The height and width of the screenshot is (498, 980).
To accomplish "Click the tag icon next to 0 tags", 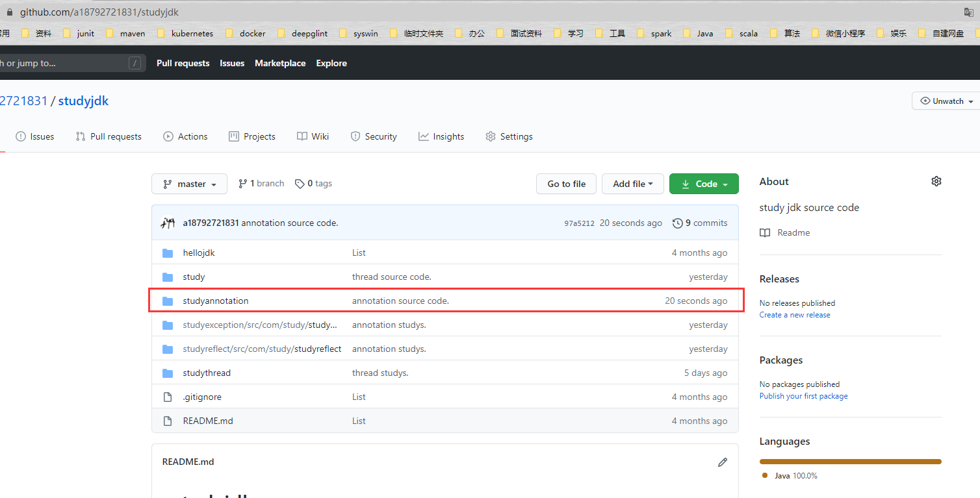I will tap(300, 184).
